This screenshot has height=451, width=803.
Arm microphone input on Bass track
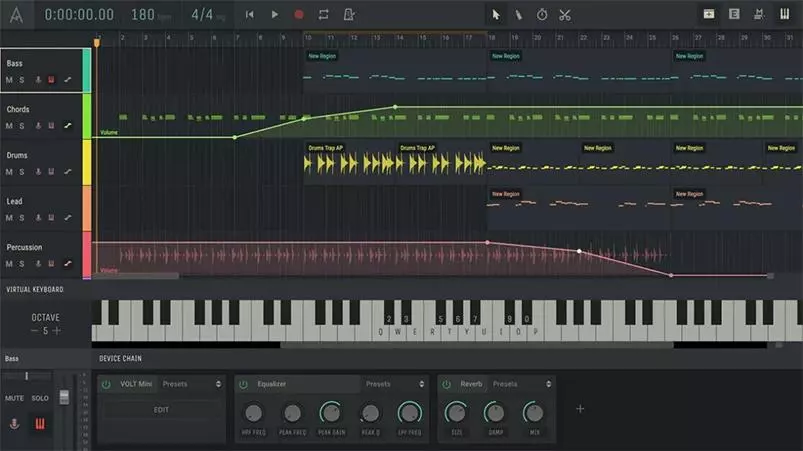tap(38, 80)
